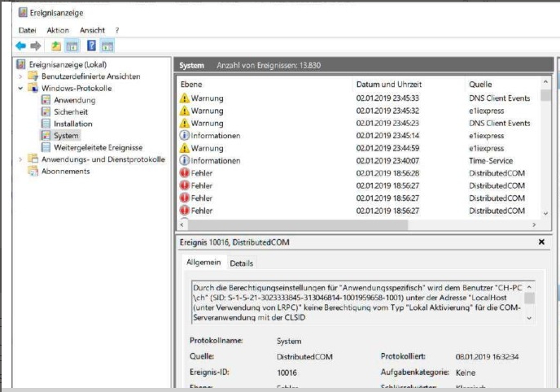
Task: Open the Datei menu
Action: click(27, 30)
